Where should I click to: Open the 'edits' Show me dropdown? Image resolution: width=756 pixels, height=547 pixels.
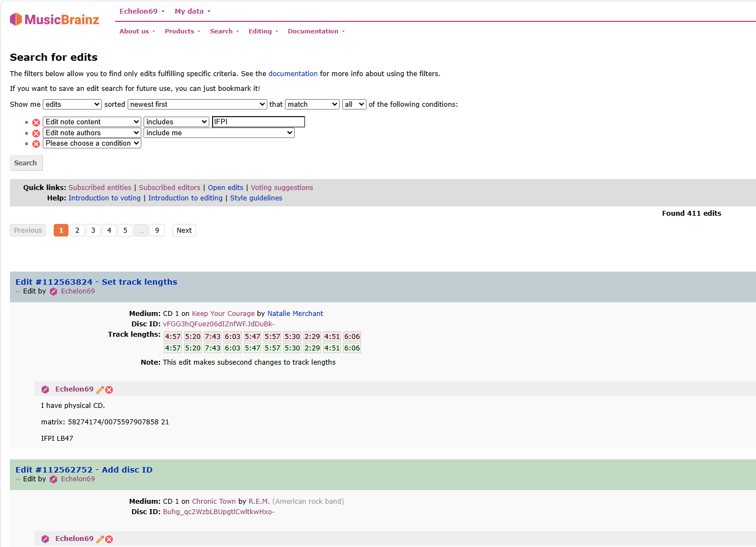(x=72, y=104)
